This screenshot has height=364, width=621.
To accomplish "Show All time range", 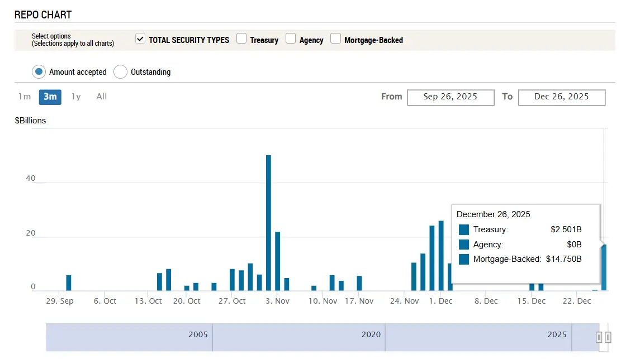I will [x=101, y=97].
